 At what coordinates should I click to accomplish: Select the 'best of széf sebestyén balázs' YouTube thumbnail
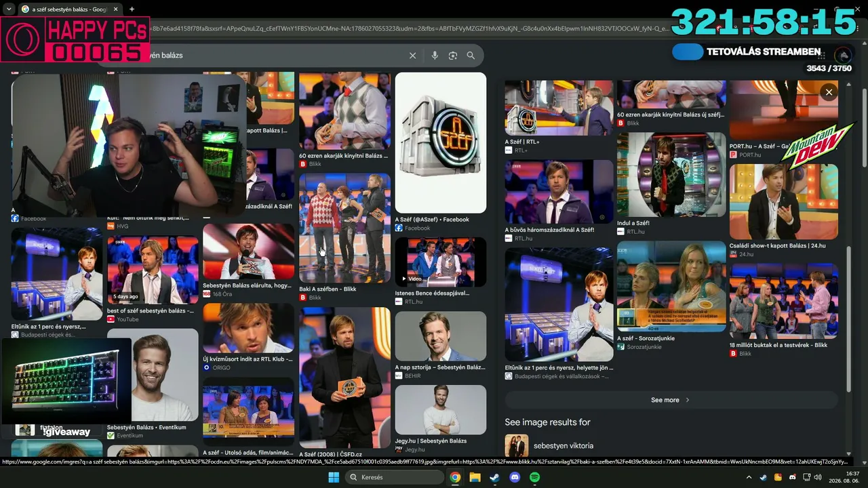pyautogui.click(x=153, y=270)
